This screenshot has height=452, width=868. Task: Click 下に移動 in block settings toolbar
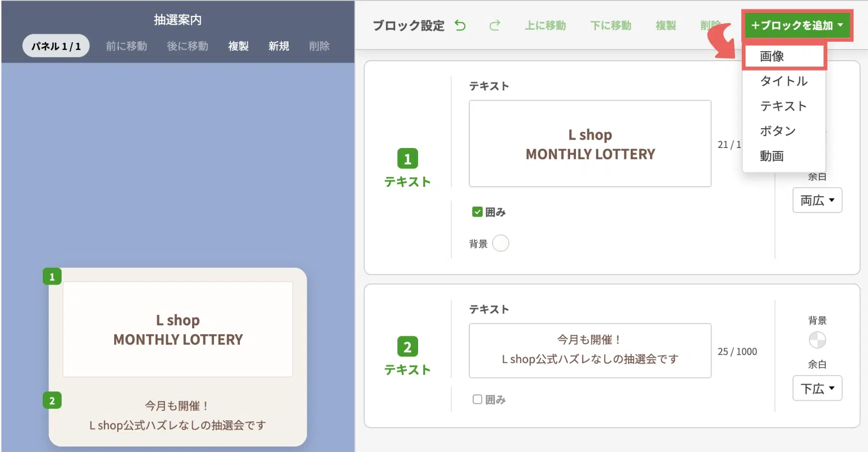[611, 25]
